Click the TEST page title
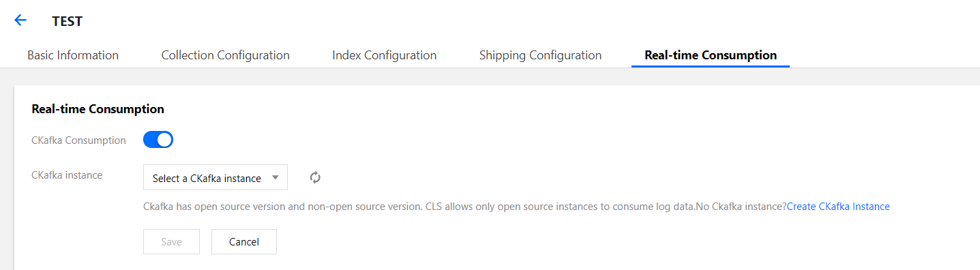 pos(67,21)
